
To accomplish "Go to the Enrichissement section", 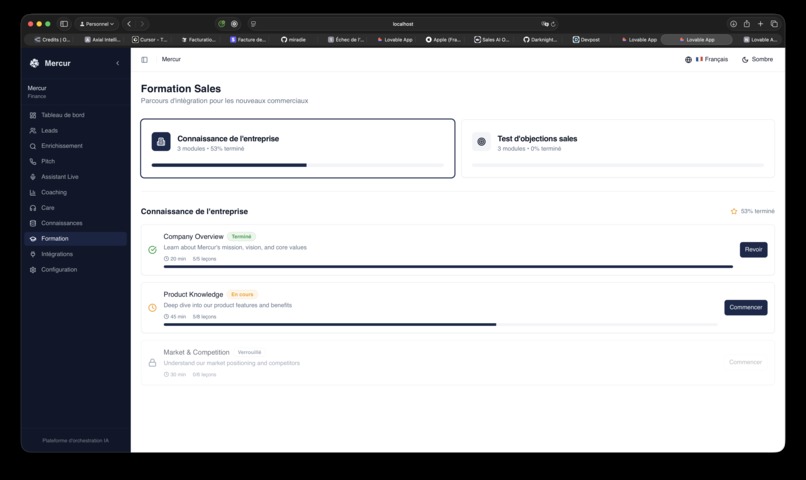I will coord(76,146).
